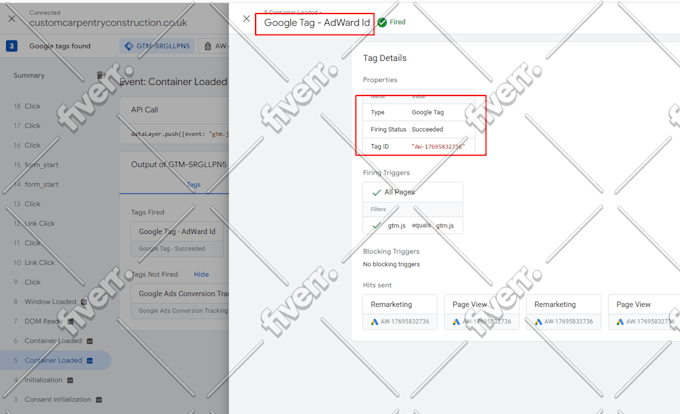Click Google Ads icon in second Remarketing hit

pos(538,322)
